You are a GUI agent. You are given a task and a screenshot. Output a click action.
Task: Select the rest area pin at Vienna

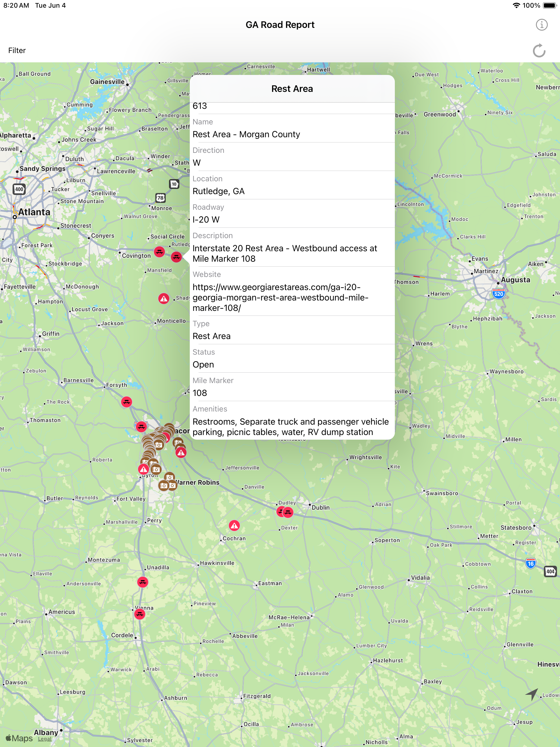(x=140, y=614)
